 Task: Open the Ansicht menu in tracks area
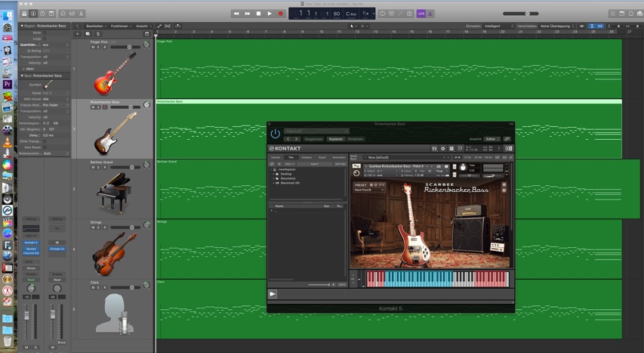[x=143, y=26]
